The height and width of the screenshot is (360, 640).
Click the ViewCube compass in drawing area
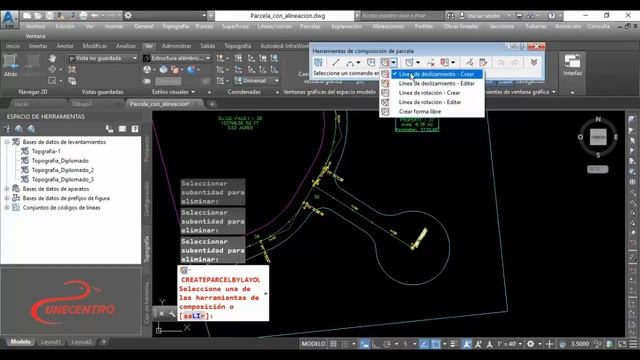598,138
